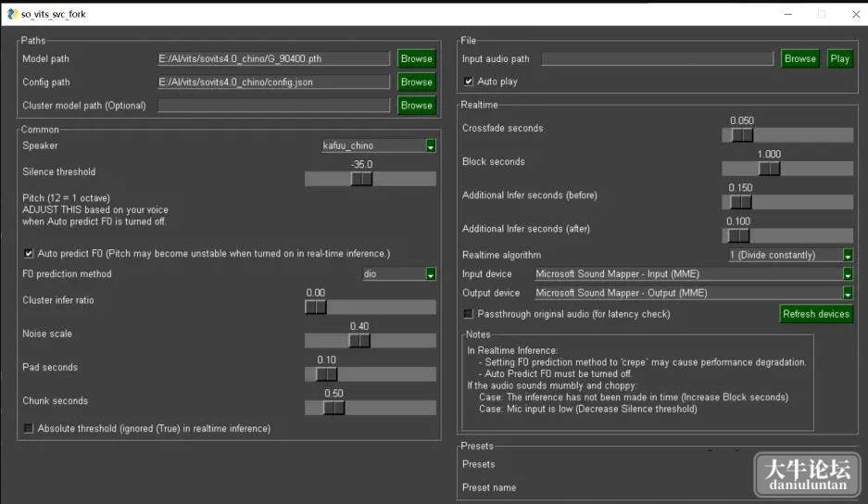Viewport: 868px width, 504px height.
Task: Click Additional Infer seconds (before) slider
Action: point(787,202)
